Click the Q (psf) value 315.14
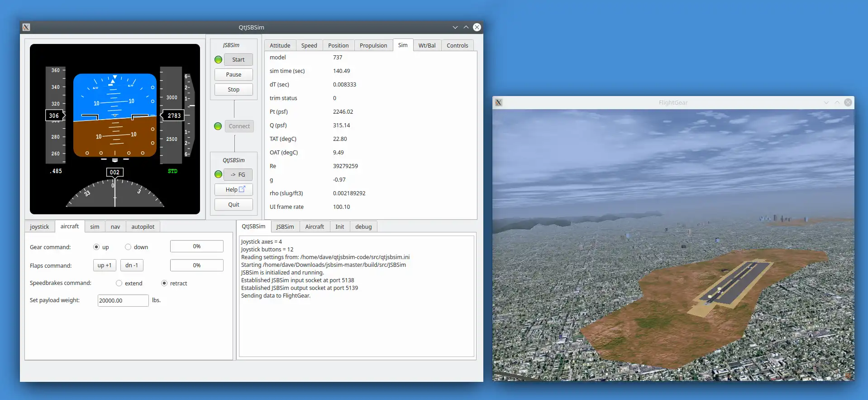 click(342, 125)
